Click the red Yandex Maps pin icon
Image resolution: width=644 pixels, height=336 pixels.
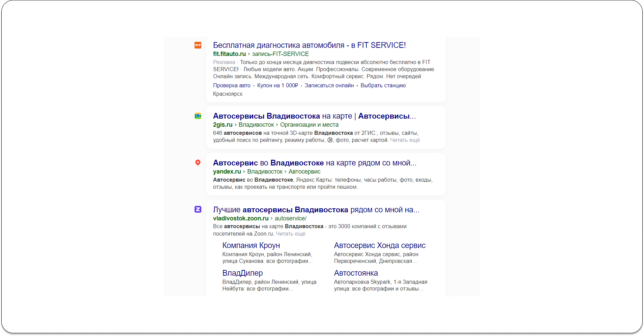198,163
